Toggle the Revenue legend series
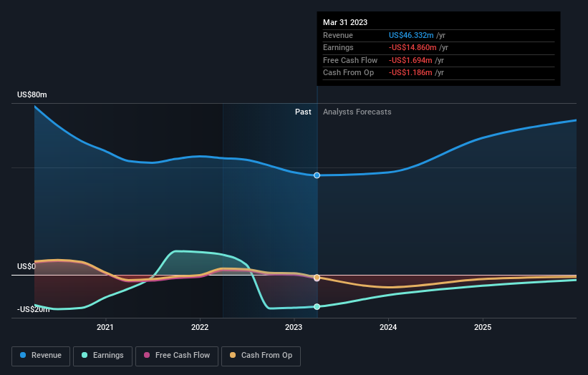The height and width of the screenshot is (375, 588). [x=41, y=356]
